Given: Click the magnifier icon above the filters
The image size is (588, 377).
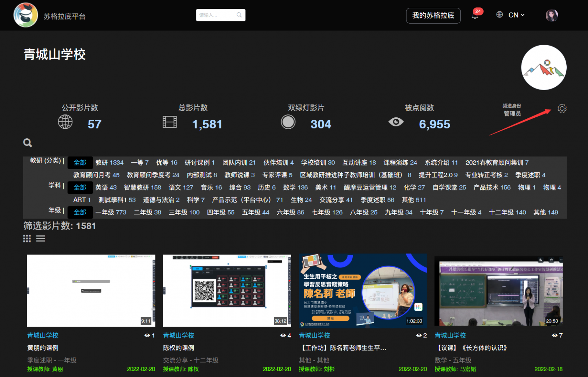Looking at the screenshot, I should tap(28, 143).
